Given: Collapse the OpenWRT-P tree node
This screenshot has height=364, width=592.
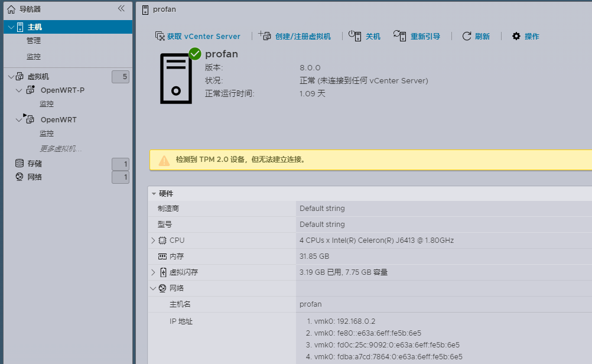Looking at the screenshot, I should click(x=19, y=90).
